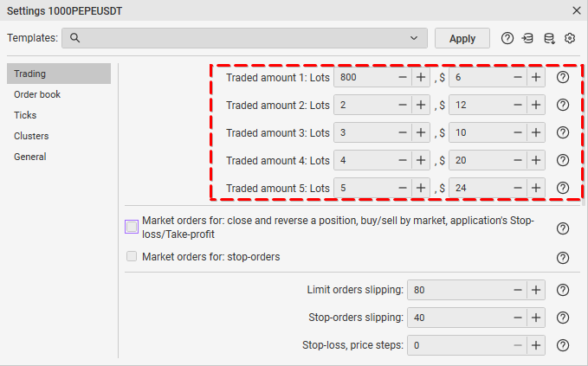Show help for Stop-orders slipping
This screenshot has width=588, height=366.
(563, 318)
